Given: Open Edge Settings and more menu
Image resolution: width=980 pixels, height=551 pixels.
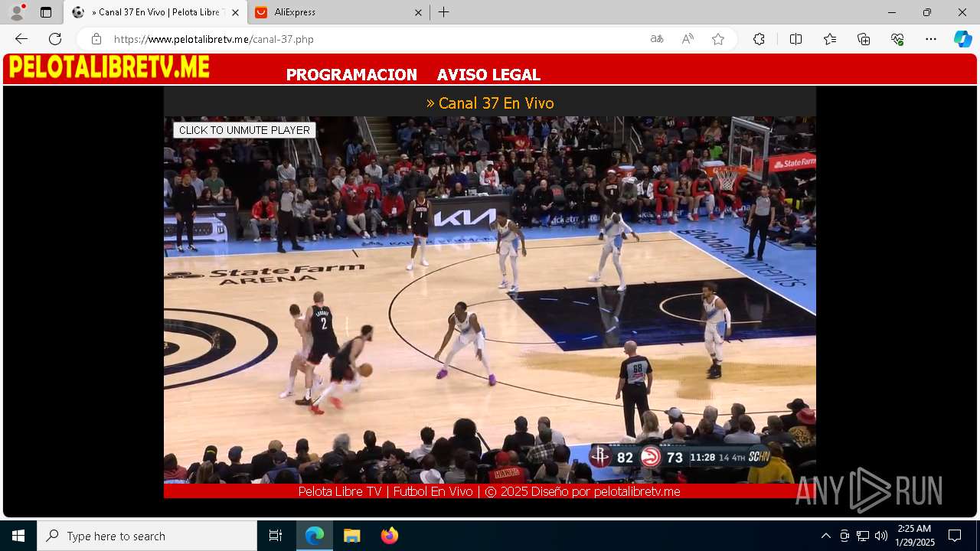Looking at the screenshot, I should 931,39.
